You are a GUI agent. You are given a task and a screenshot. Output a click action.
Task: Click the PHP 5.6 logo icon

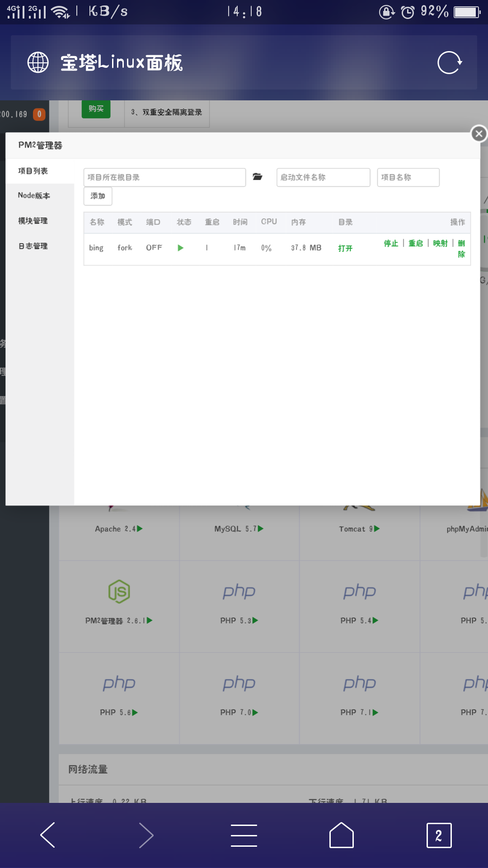(x=119, y=684)
